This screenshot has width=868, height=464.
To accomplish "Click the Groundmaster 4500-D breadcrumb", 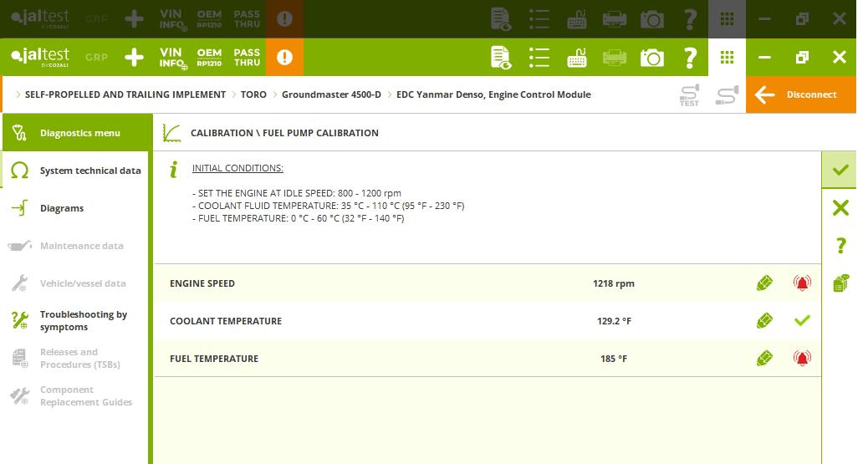I will [x=331, y=94].
